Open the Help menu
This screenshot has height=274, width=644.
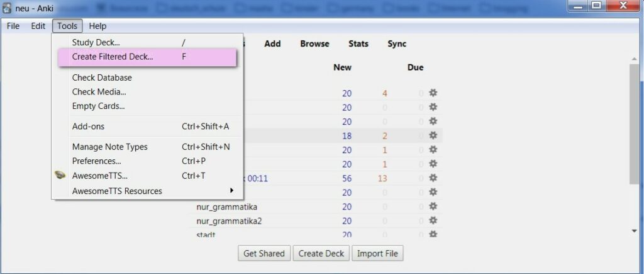tap(97, 26)
